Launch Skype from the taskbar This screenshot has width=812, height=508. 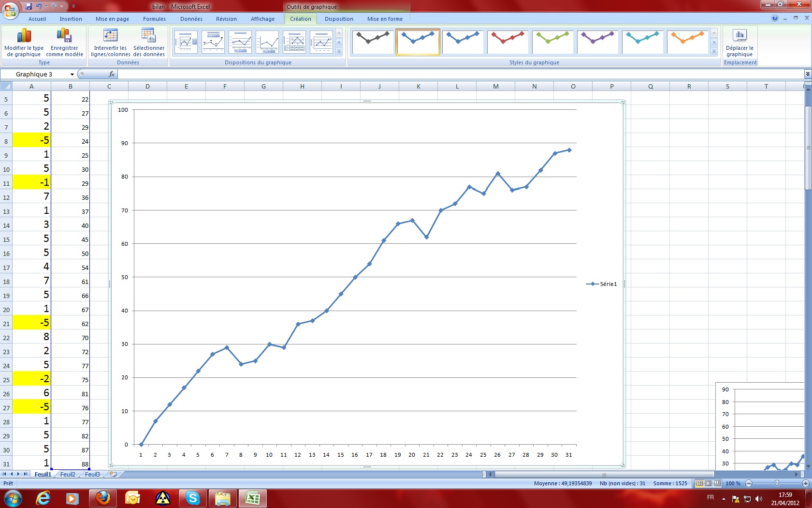193,498
